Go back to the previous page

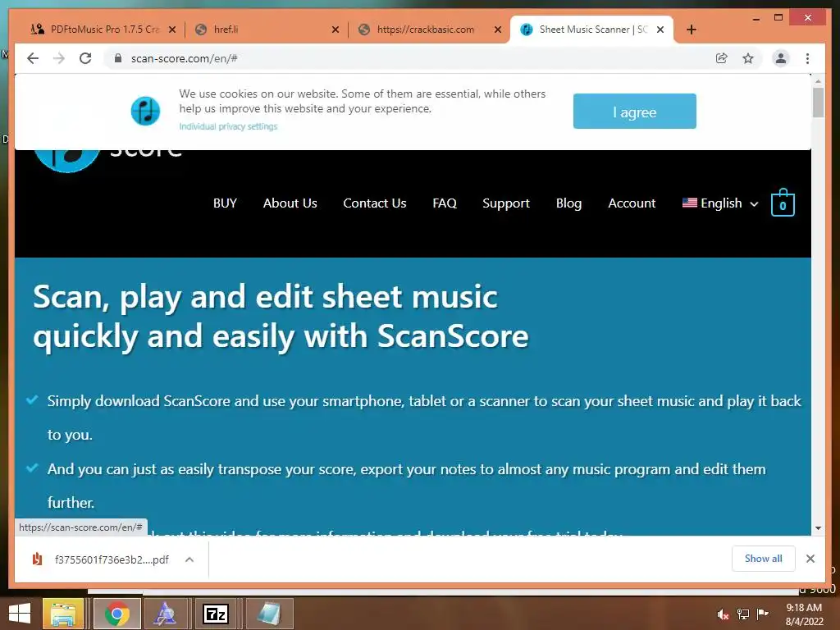(33, 58)
